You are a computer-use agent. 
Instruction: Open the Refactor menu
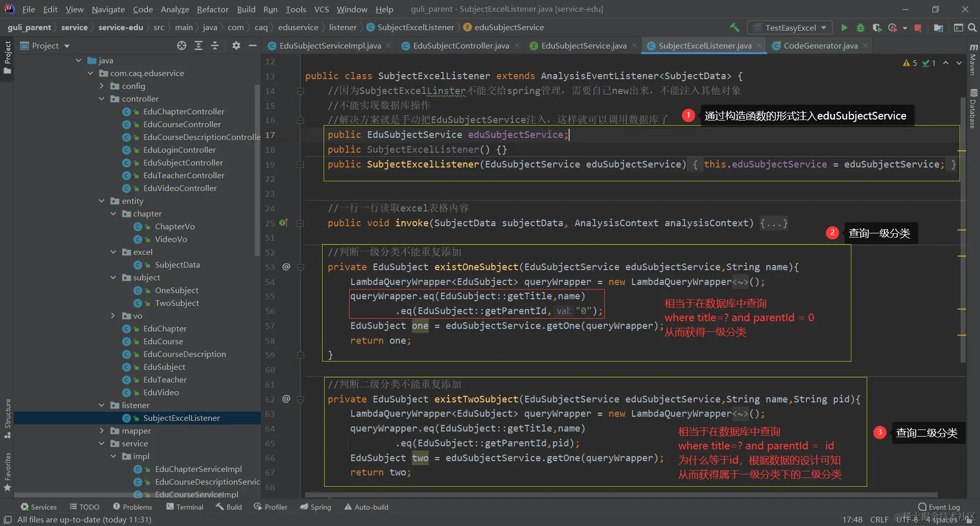coord(212,9)
